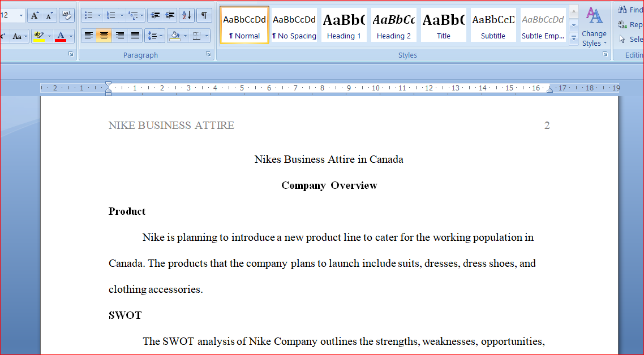Apply red font color
This screenshot has height=355, width=644.
click(61, 36)
